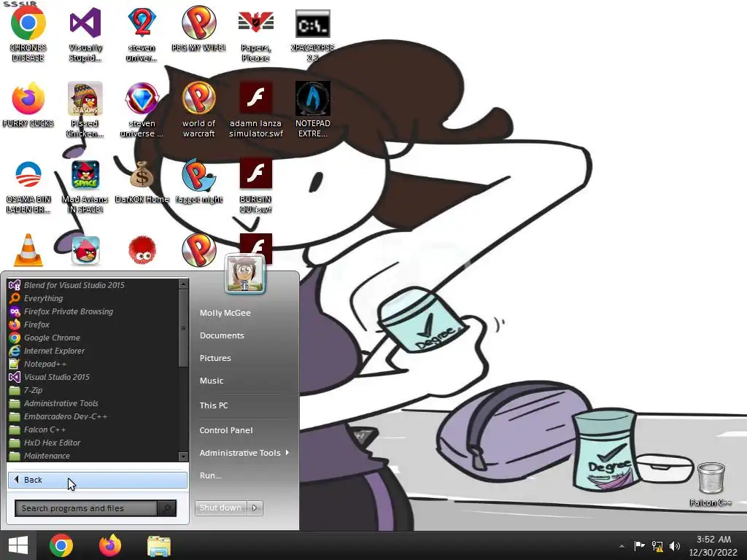This screenshot has width=747, height=560.
Task: Click the network warning tray icon
Action: (657, 545)
